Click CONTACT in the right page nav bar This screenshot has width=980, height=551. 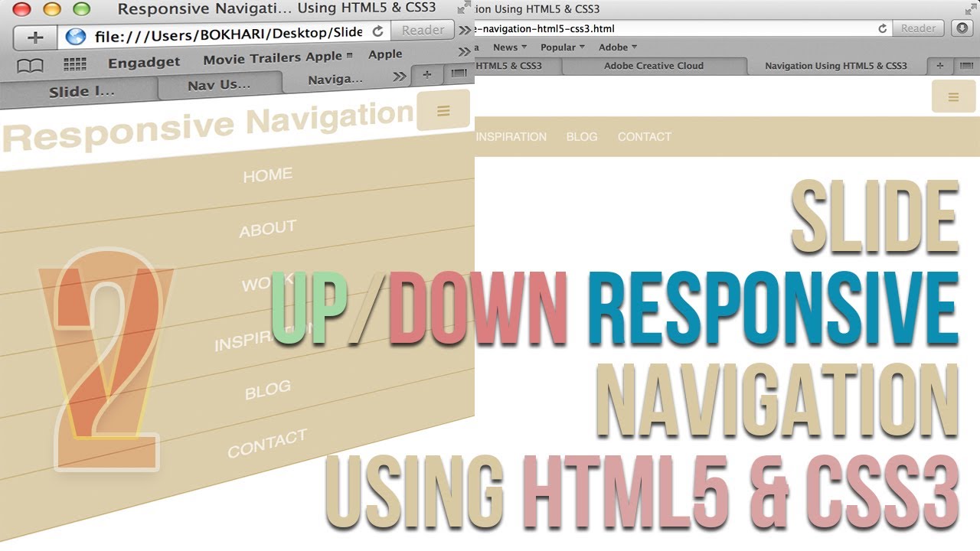pos(645,137)
